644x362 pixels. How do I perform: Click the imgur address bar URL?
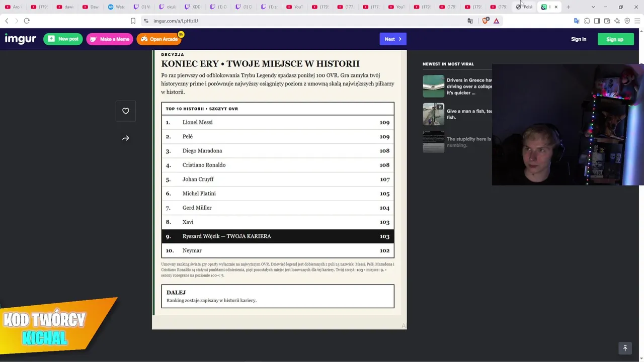click(x=176, y=21)
